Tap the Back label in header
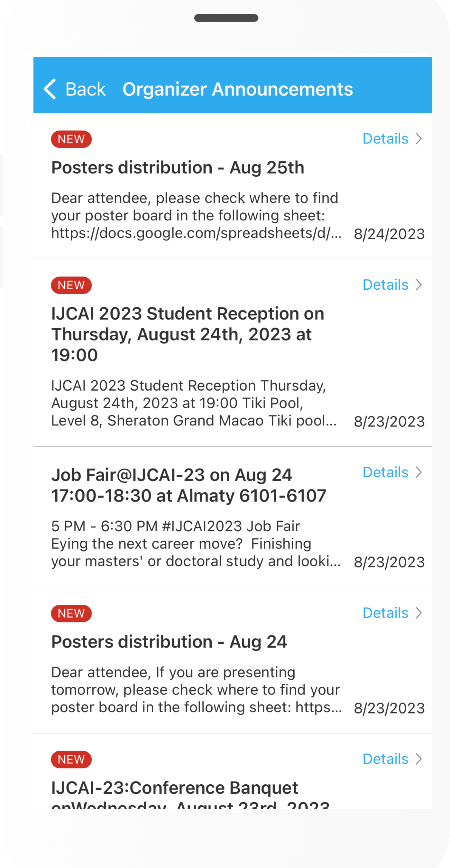450x868 pixels. tap(85, 89)
